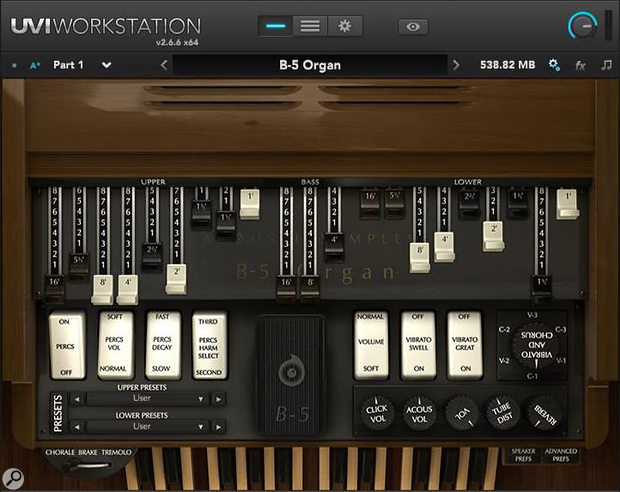The width and height of the screenshot is (620, 492).
Task: Toggle PERCS HARM SELECT third/second switch
Action: [209, 346]
